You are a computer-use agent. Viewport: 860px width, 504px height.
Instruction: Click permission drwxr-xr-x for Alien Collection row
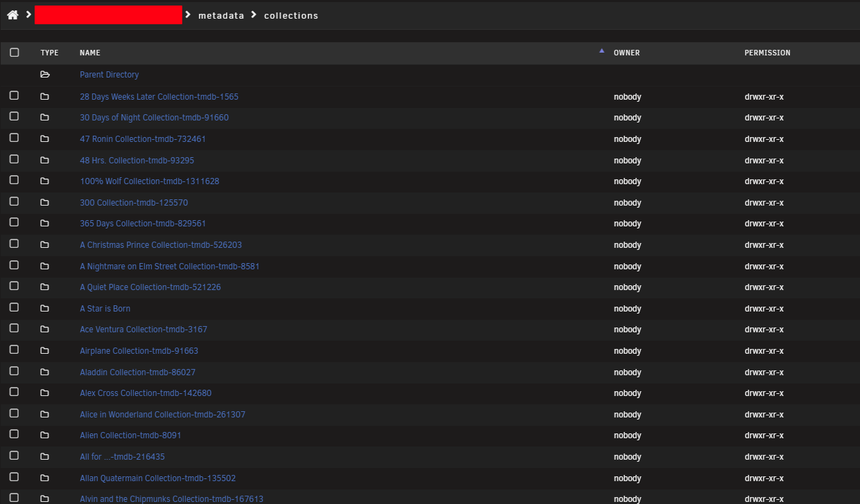click(764, 435)
